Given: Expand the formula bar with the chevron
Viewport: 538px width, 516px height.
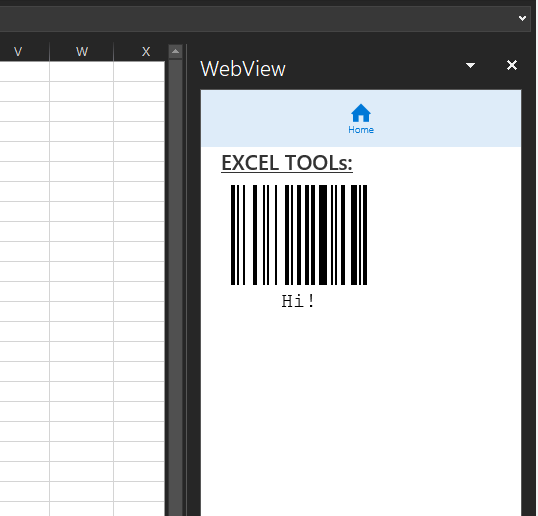Looking at the screenshot, I should [x=522, y=18].
